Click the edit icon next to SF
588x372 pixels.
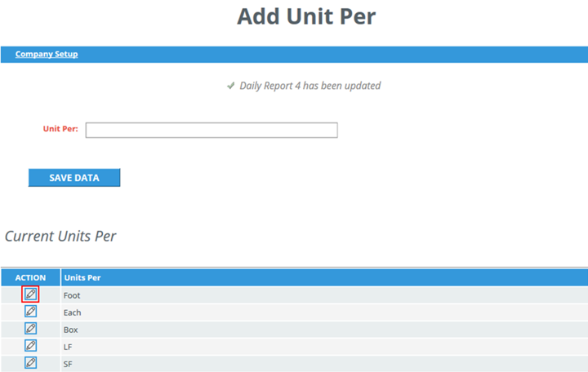pyautogui.click(x=30, y=363)
